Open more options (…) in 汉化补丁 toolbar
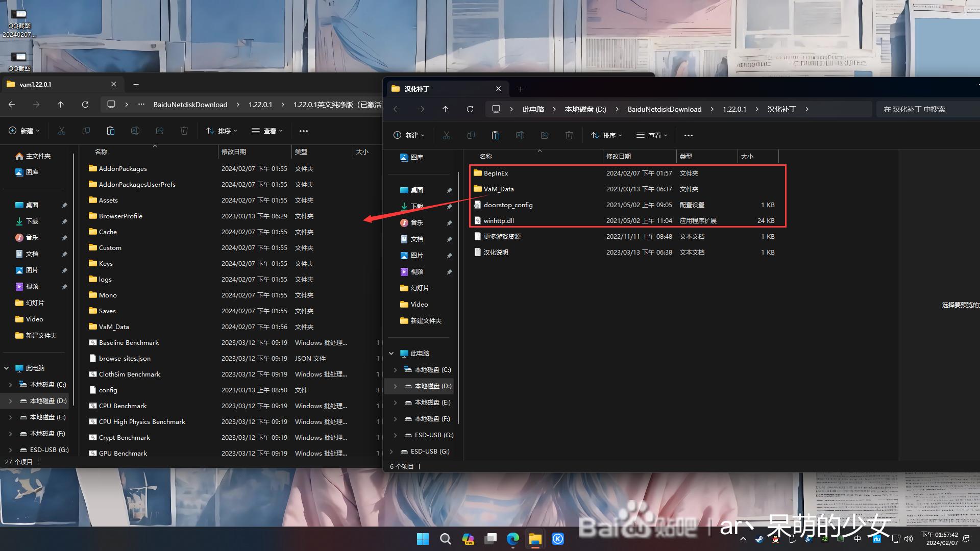The height and width of the screenshot is (551, 980). click(689, 135)
